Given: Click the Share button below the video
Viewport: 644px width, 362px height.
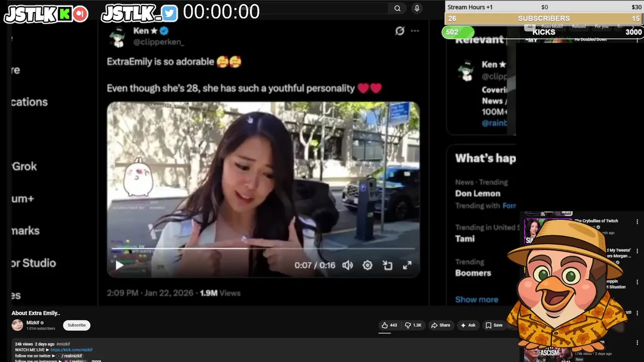Looking at the screenshot, I should tap(440, 325).
